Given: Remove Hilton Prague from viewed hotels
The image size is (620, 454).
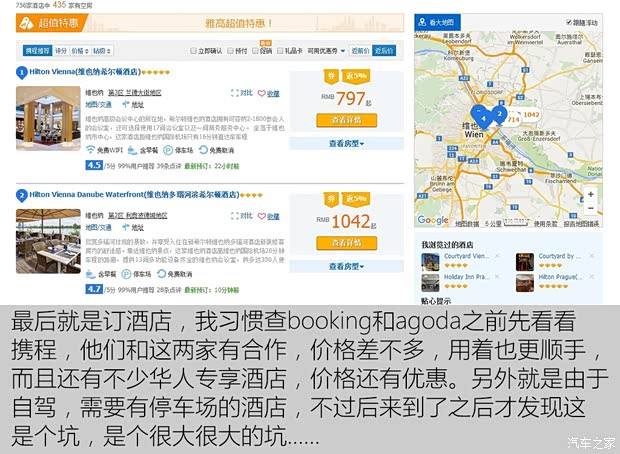Looking at the screenshot, I should pyautogui.click(x=592, y=277).
